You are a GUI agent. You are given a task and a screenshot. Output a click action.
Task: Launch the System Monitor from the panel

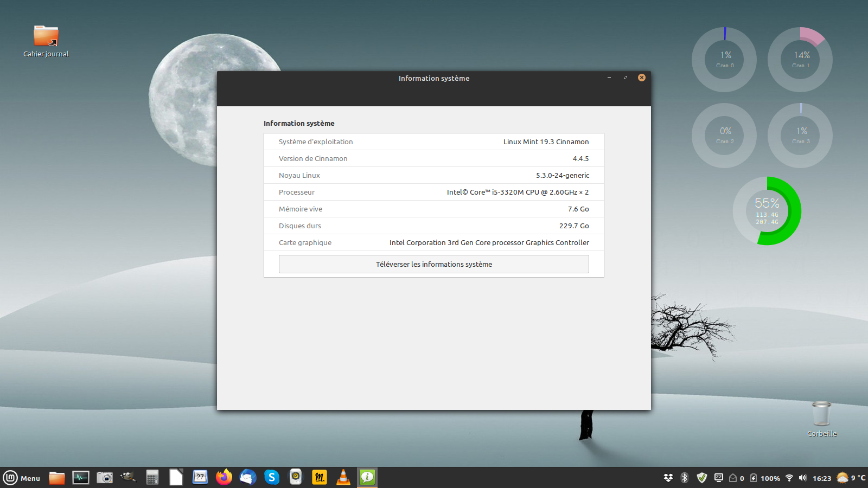81,478
